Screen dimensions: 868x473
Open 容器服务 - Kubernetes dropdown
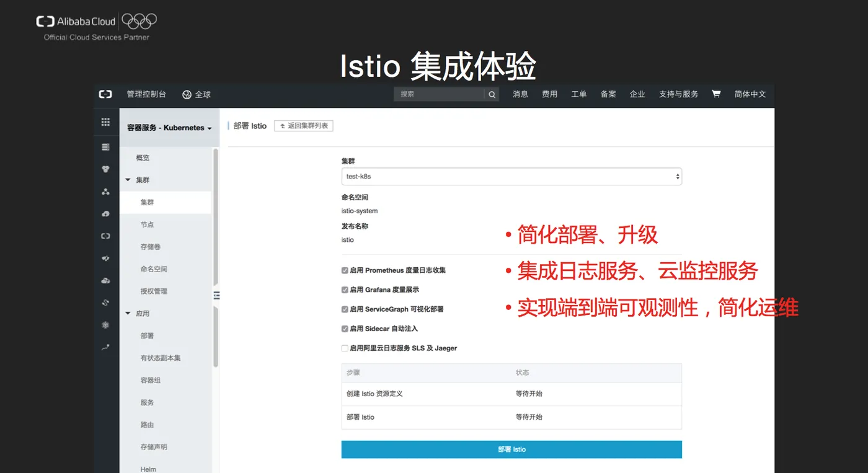[169, 128]
